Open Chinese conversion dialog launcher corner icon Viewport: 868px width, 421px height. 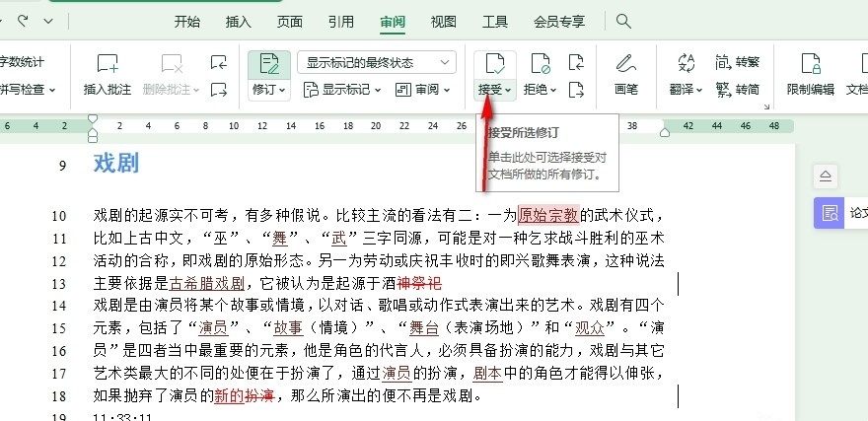(766, 106)
